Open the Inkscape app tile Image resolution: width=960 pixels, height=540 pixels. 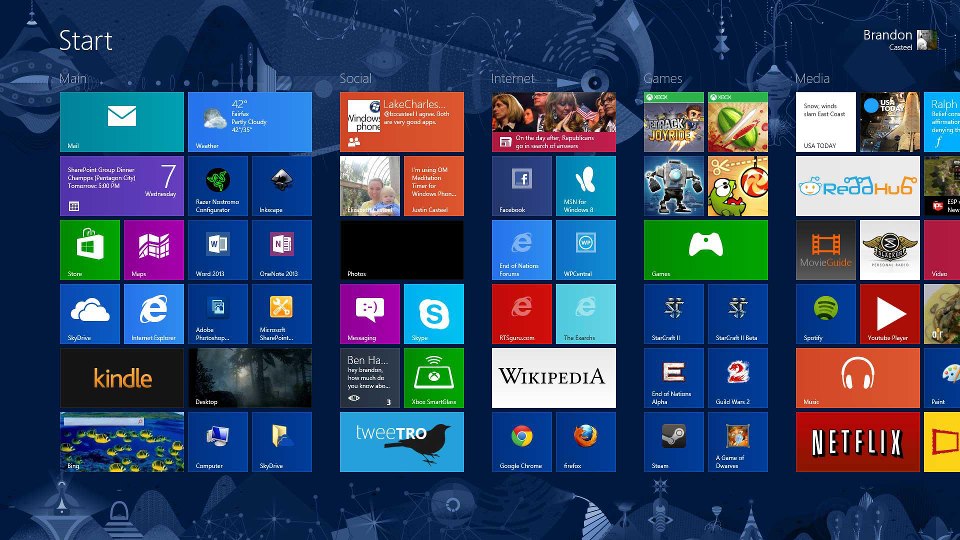coord(281,185)
